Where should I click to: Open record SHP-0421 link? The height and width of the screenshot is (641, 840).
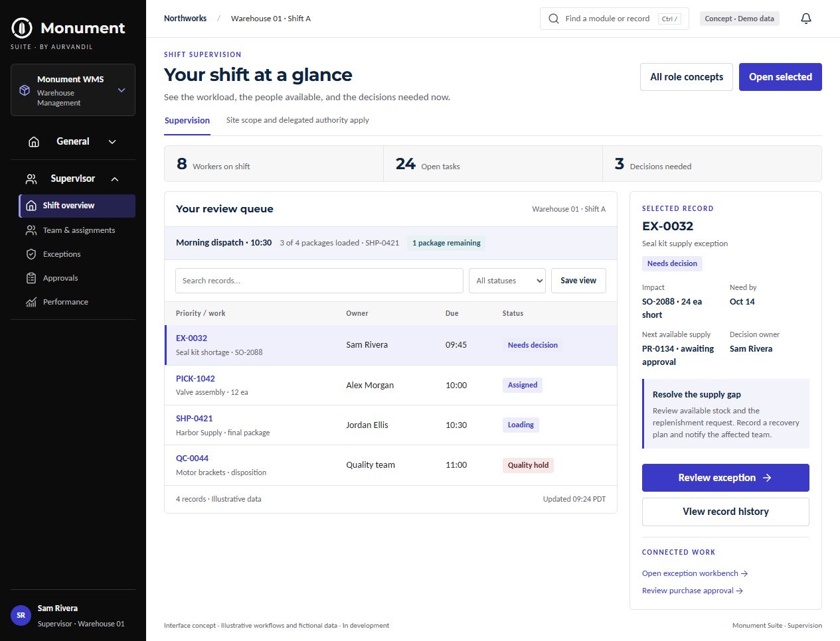click(195, 419)
